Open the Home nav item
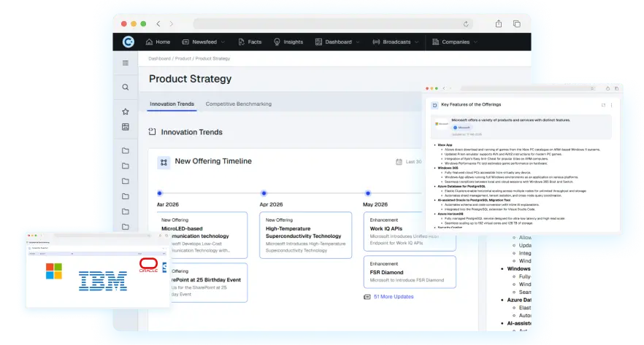The height and width of the screenshot is (345, 644). point(158,42)
